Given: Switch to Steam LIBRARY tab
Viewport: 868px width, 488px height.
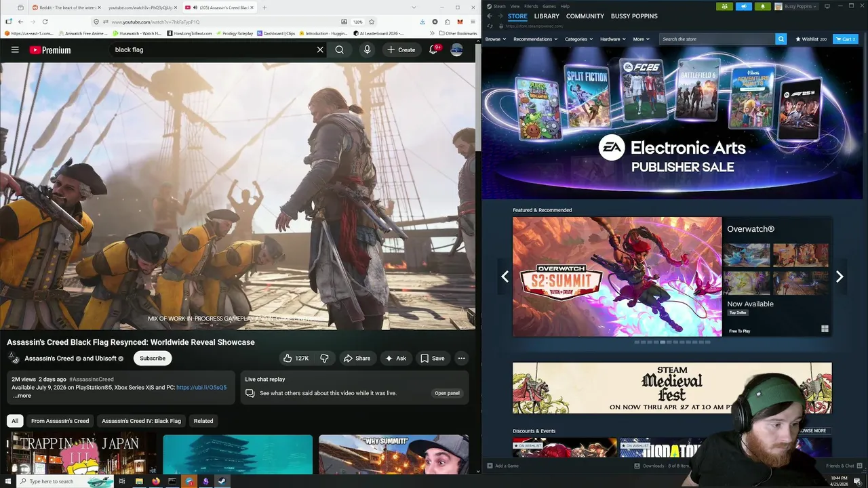Looking at the screenshot, I should [x=547, y=16].
